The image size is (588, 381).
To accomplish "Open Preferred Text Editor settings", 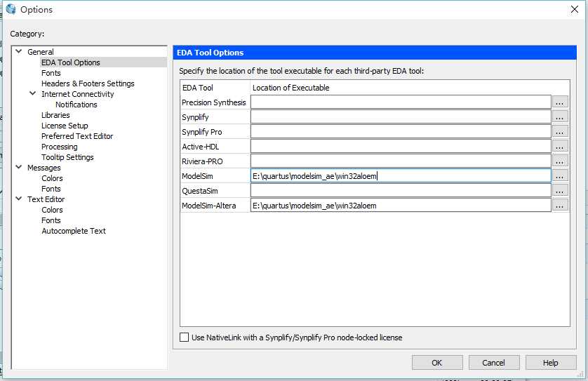I will [x=77, y=136].
